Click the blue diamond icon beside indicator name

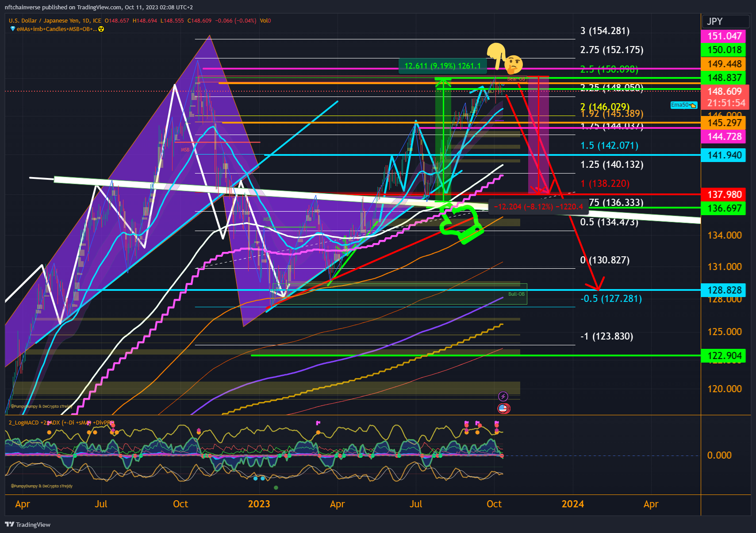[x=12, y=29]
